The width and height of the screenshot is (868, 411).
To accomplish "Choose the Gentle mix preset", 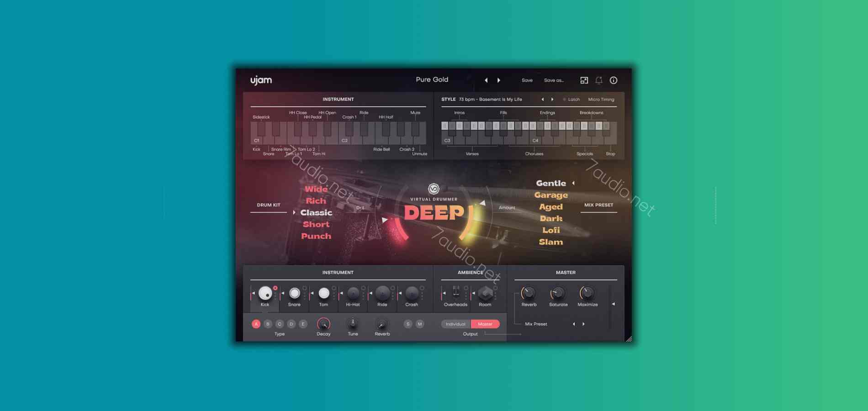I will (551, 183).
